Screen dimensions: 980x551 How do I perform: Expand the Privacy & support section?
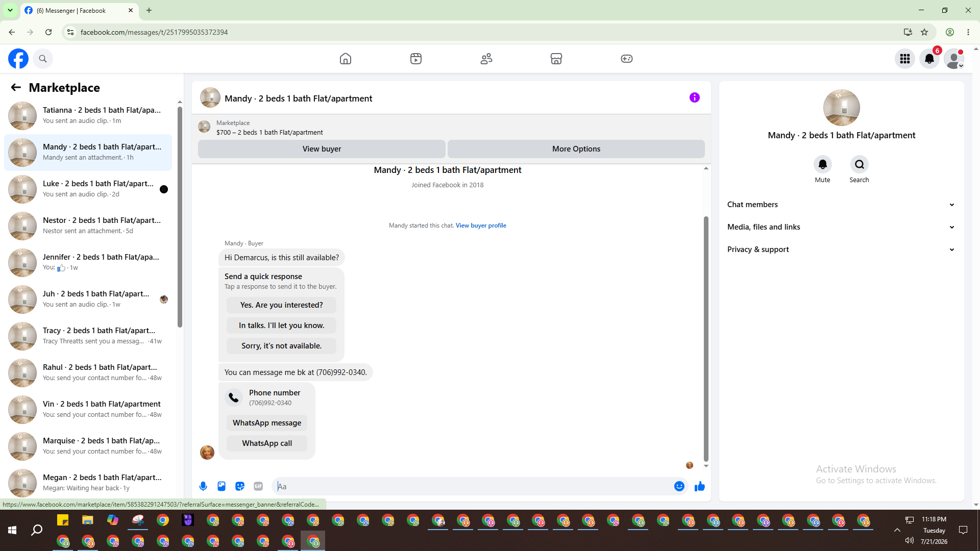pos(842,249)
